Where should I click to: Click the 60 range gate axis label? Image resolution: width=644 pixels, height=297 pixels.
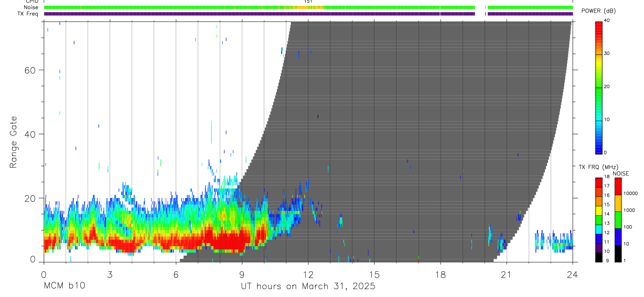point(30,70)
